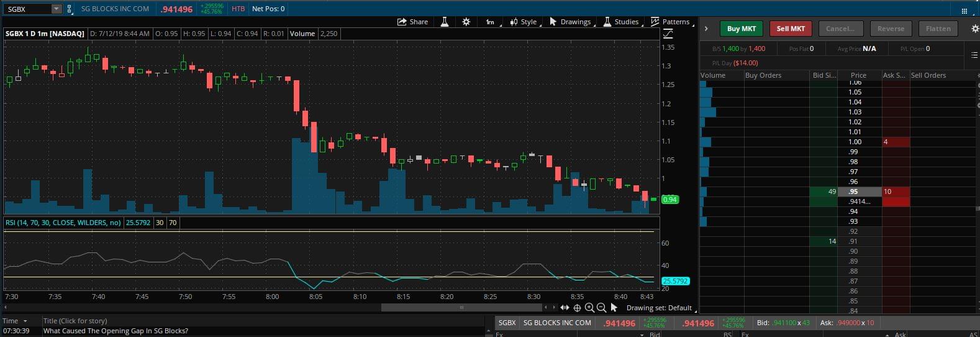Screen dimensions: 980x337
Task: Select the Bid Size column header
Action: 823,75
